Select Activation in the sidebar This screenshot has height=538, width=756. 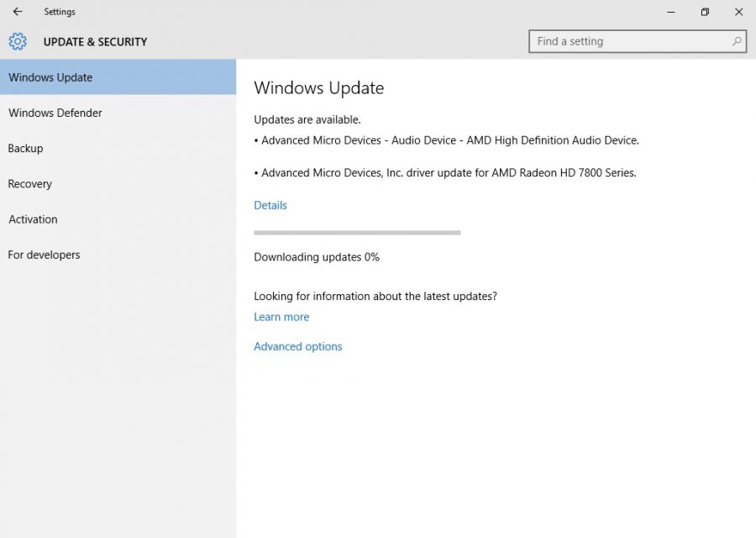(x=33, y=219)
